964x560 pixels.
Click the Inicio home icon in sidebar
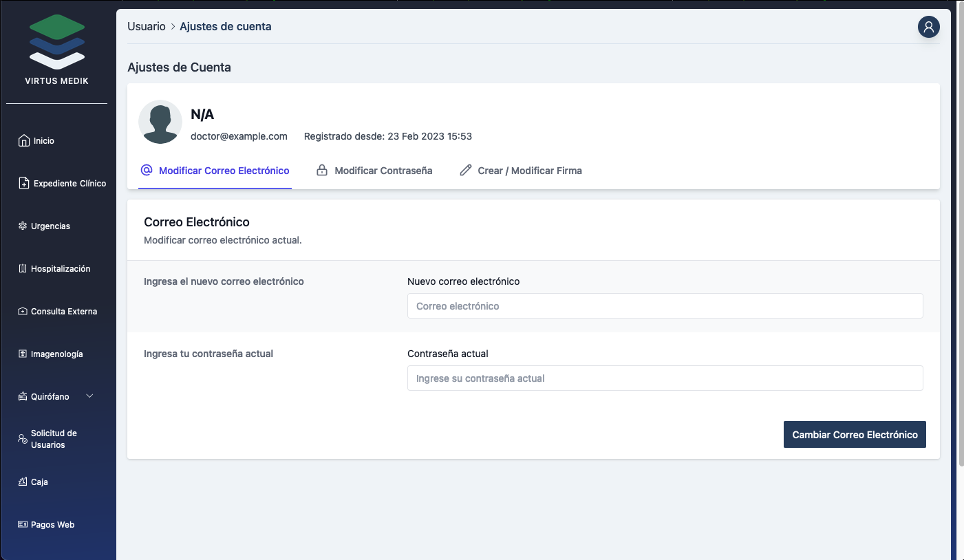coord(24,140)
